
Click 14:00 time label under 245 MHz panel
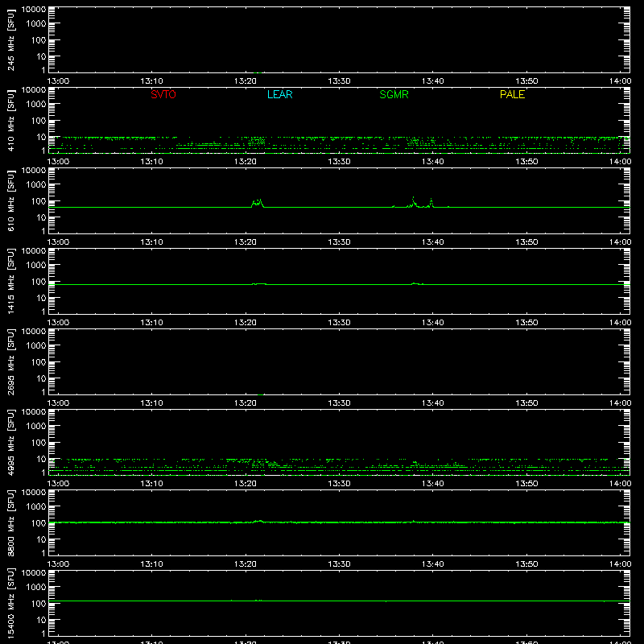pos(620,81)
